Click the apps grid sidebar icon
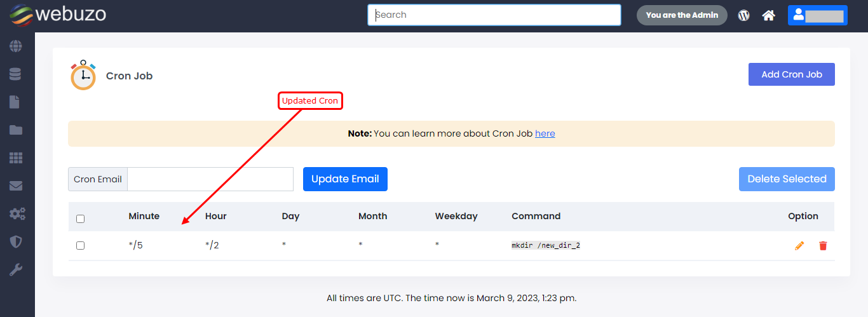Screen dimensions: 868x317 15,158
